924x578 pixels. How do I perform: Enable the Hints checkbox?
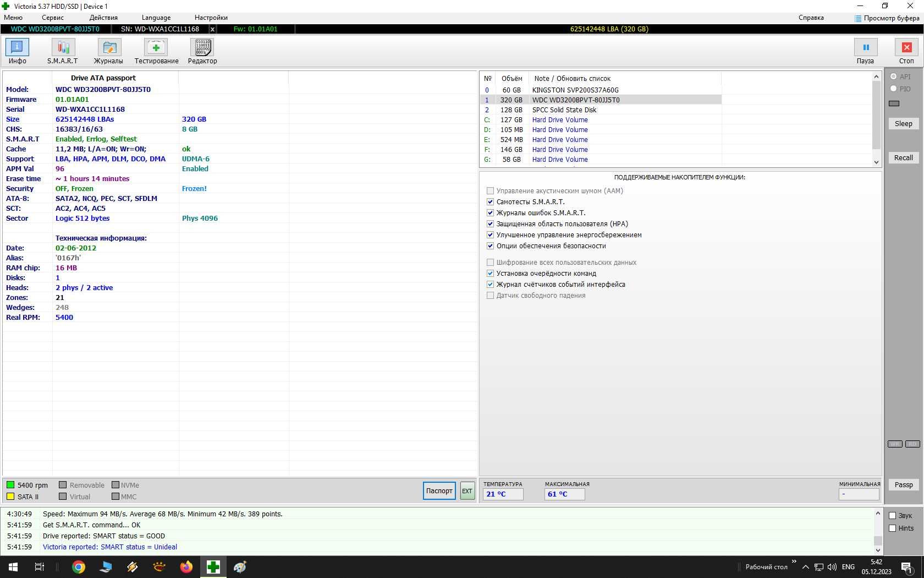click(893, 528)
